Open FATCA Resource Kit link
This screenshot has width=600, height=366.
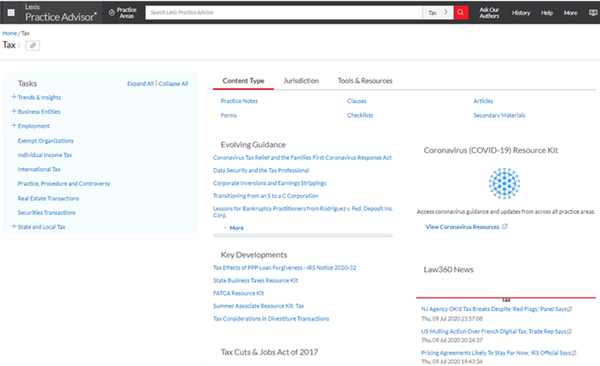click(x=238, y=293)
